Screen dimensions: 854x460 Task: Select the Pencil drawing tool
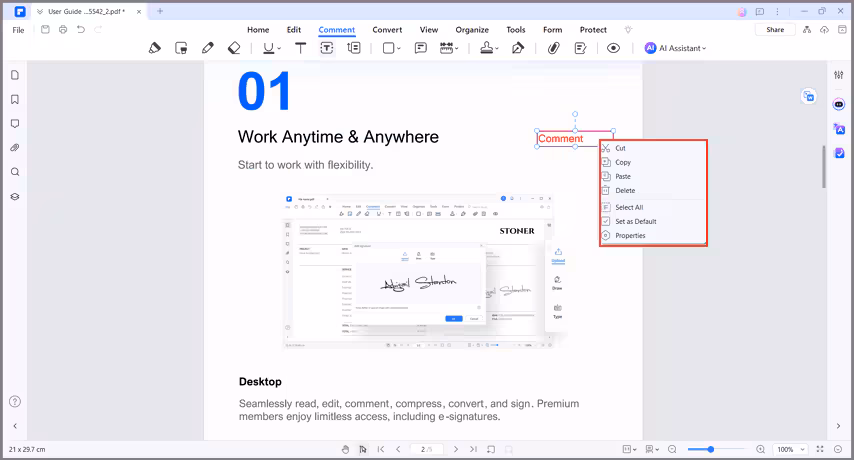tap(207, 48)
